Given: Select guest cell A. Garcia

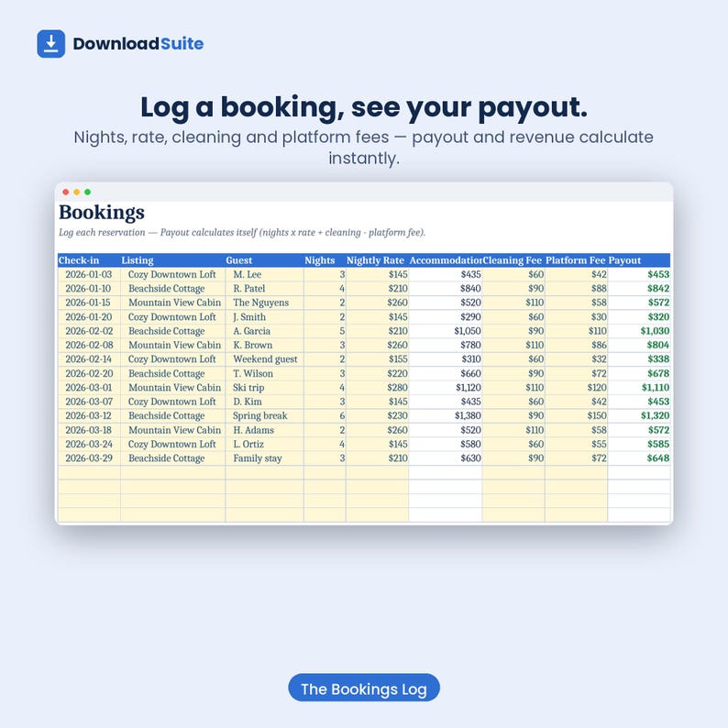Looking at the screenshot, I should pyautogui.click(x=264, y=331).
